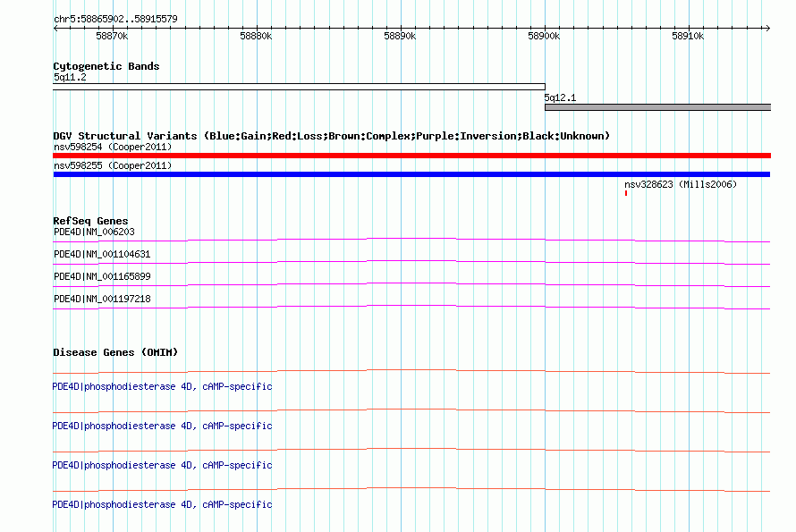Click the 58910k ruler tick label

tap(688, 36)
